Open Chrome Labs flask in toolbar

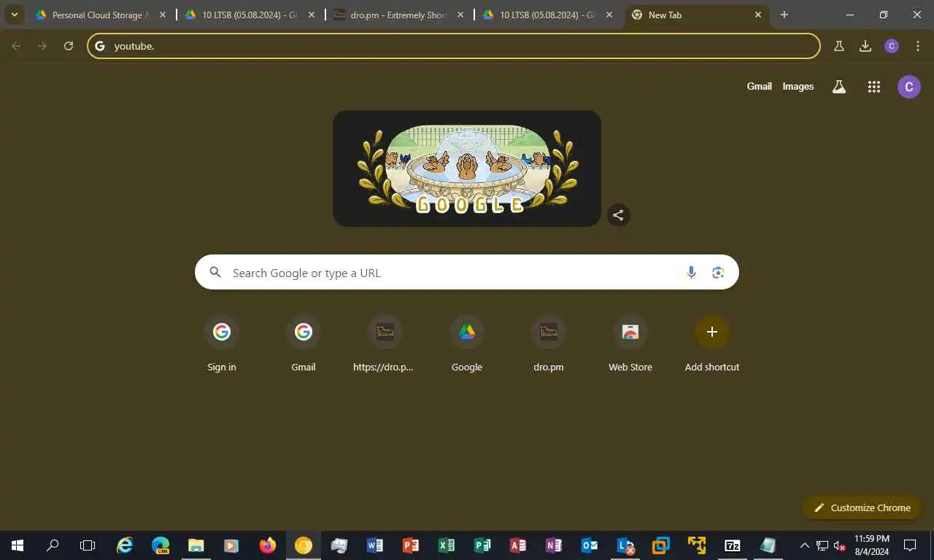click(839, 46)
